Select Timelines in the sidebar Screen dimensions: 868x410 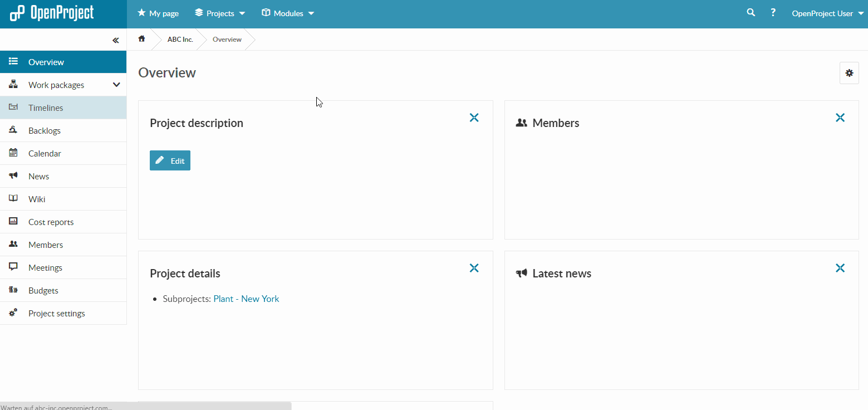point(46,108)
